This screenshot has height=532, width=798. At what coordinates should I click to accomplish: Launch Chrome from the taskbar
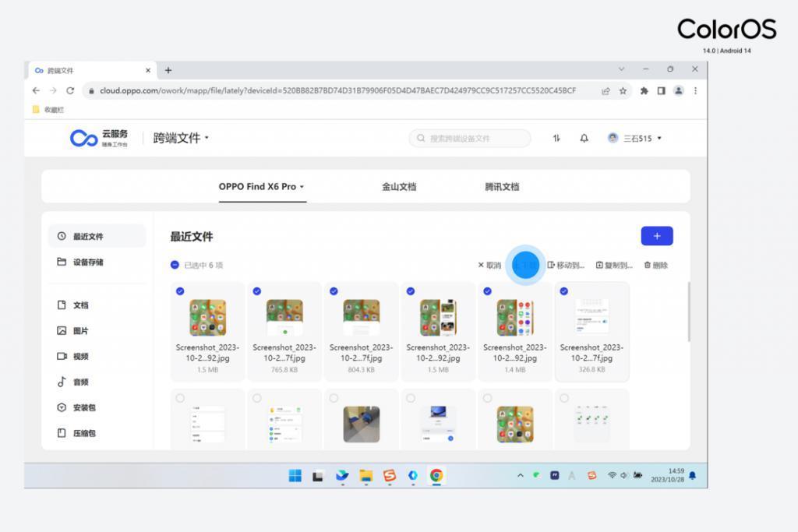pos(436,474)
